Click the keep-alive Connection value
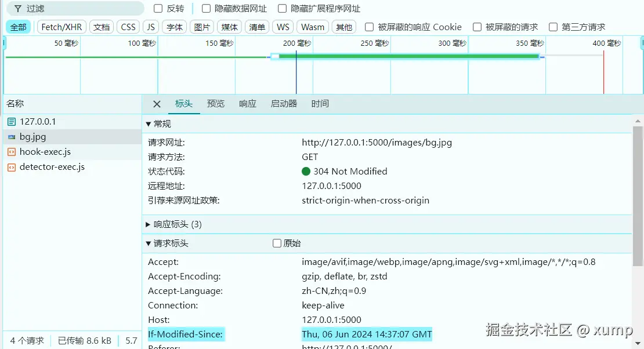Image resolution: width=644 pixels, height=349 pixels. (323, 306)
